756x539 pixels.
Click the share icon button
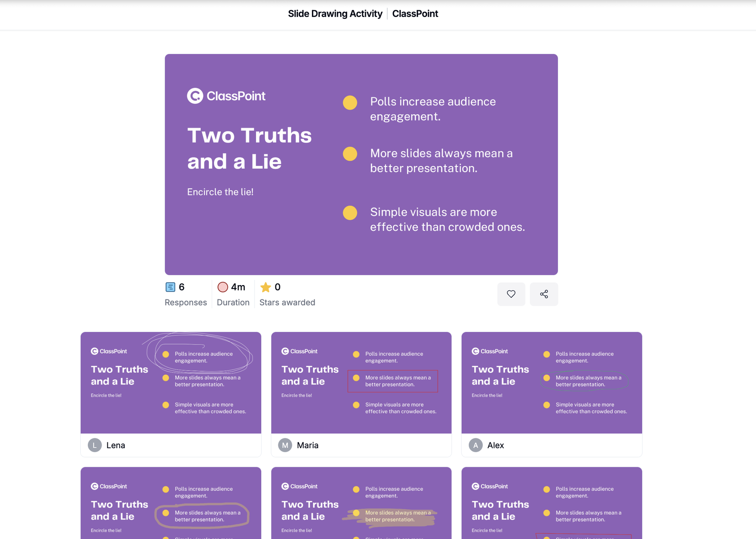point(544,294)
